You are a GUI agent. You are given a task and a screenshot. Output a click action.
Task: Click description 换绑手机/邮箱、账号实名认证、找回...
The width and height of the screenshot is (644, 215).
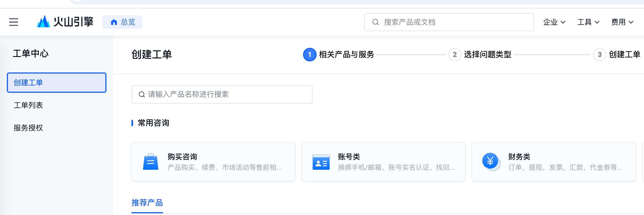click(396, 167)
